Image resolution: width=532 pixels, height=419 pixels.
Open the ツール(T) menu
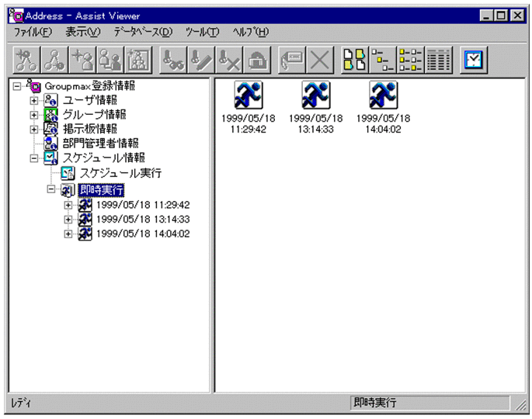[x=202, y=33]
